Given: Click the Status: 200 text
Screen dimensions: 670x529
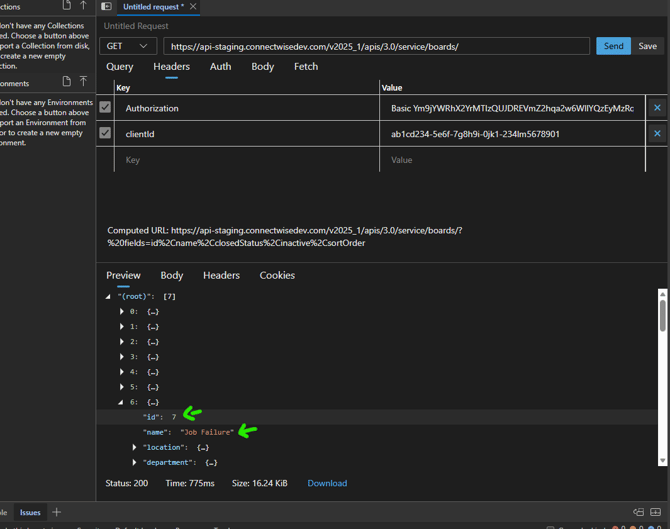Looking at the screenshot, I should pyautogui.click(x=126, y=483).
